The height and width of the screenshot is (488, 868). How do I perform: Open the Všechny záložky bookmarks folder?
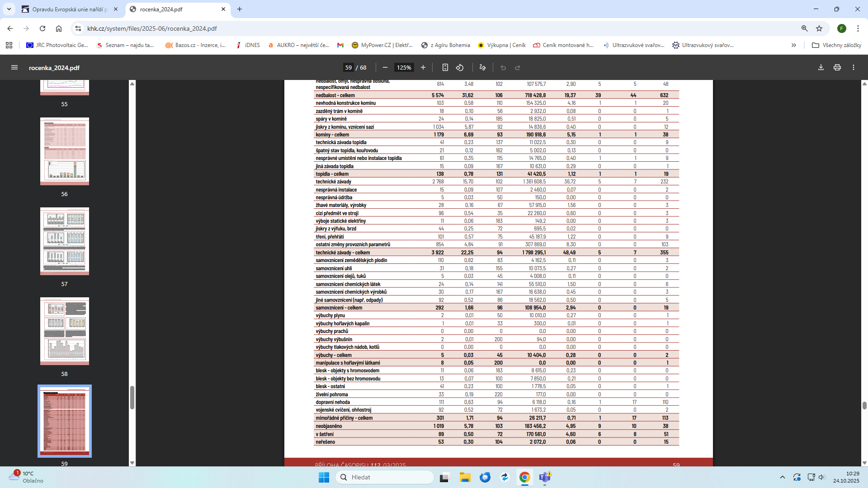[x=836, y=45]
